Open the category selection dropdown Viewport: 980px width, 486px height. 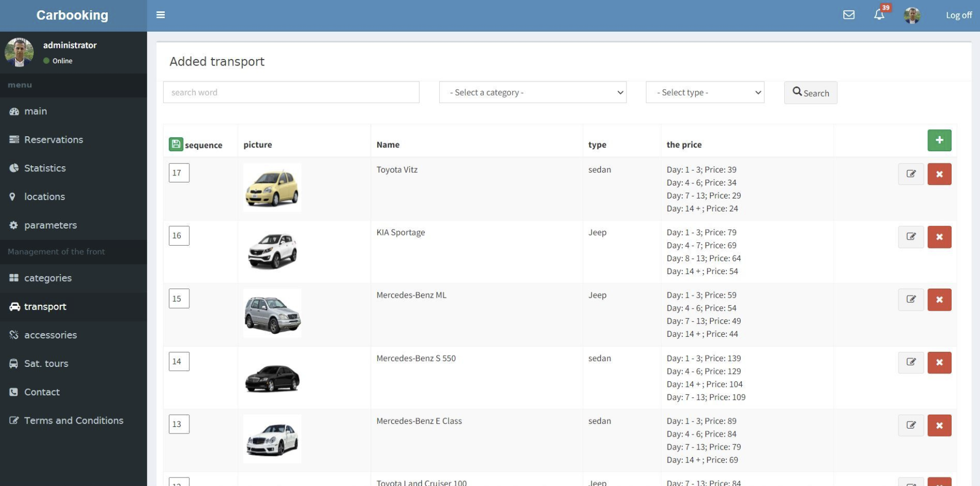(x=532, y=92)
